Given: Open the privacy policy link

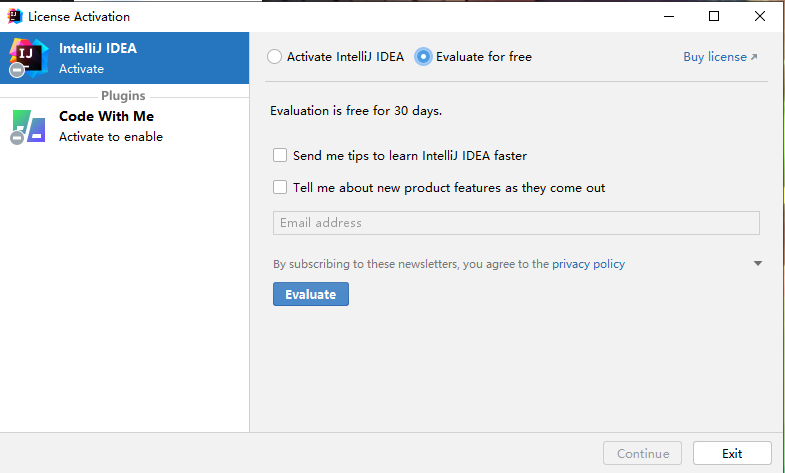Looking at the screenshot, I should [x=588, y=264].
